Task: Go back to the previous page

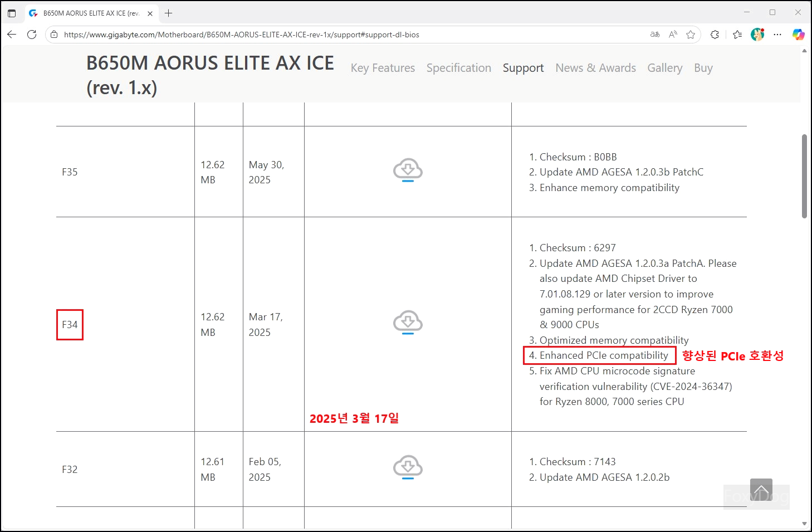Action: point(12,35)
